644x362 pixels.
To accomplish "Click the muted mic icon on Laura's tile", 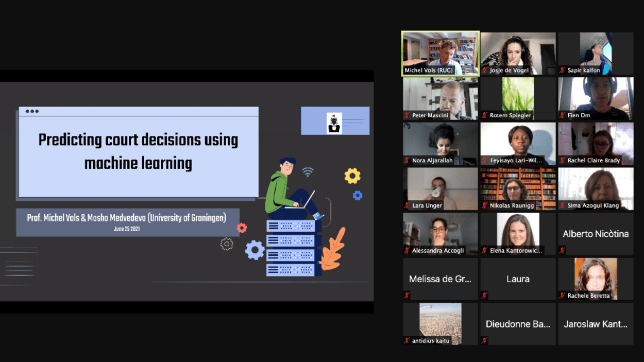I will [x=484, y=296].
